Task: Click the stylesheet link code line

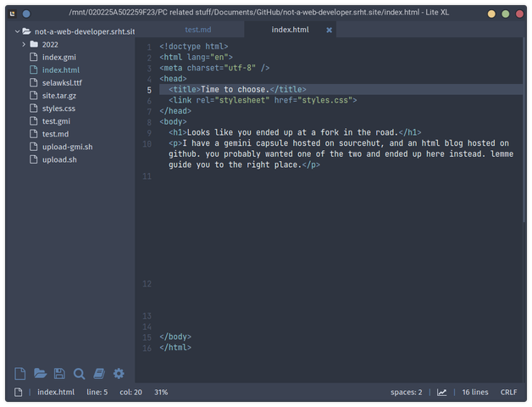Action: pyautogui.click(x=263, y=100)
